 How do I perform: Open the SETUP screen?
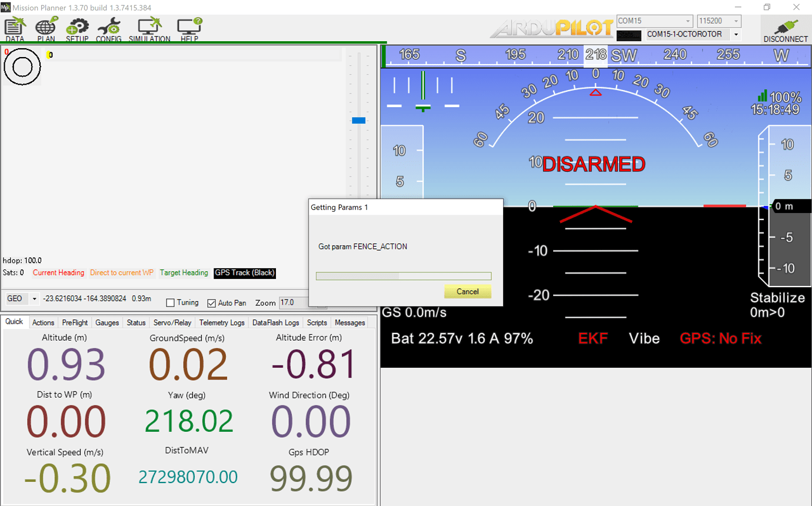[77, 29]
